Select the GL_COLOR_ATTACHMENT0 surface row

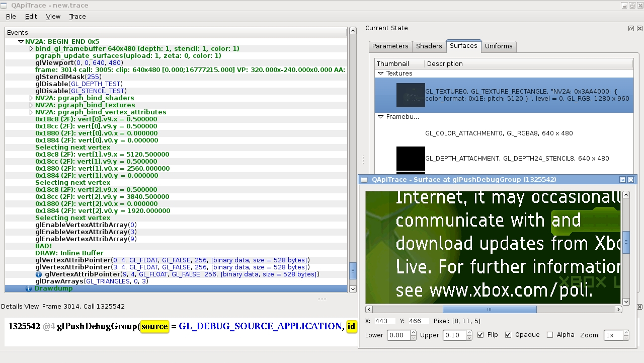click(504, 133)
